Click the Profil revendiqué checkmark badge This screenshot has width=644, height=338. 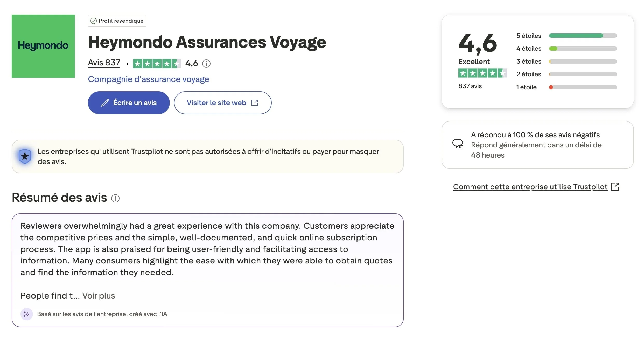pos(117,21)
